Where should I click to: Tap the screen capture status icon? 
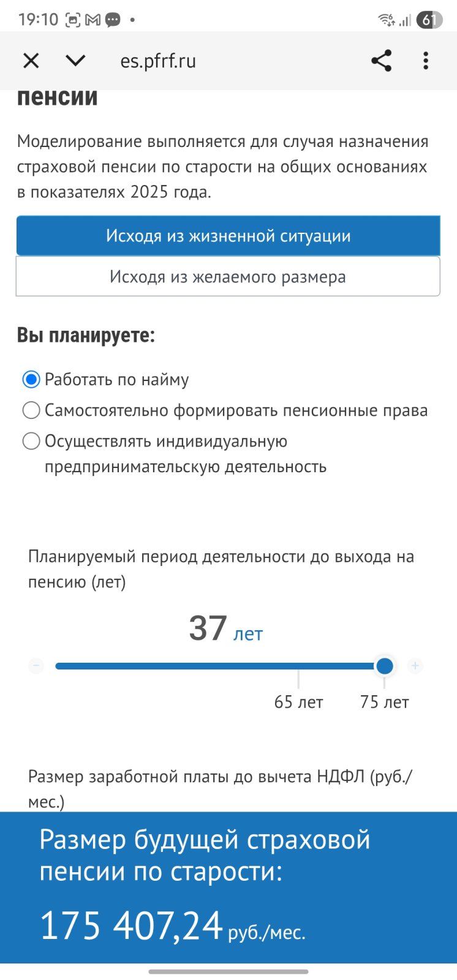pyautogui.click(x=73, y=20)
